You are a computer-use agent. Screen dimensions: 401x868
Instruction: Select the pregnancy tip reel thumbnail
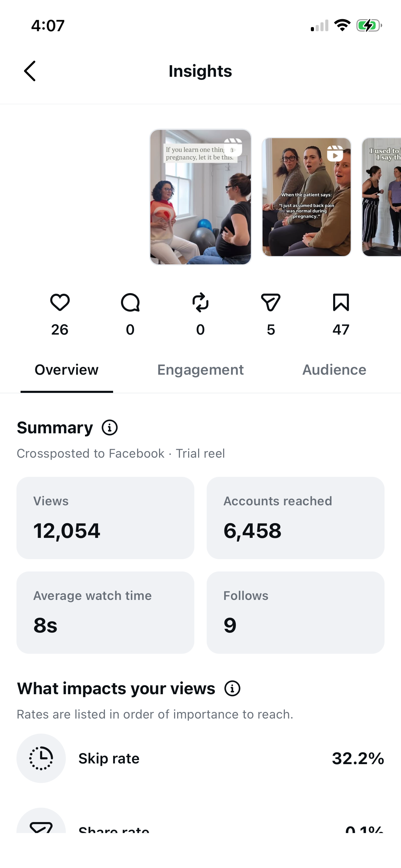200,197
